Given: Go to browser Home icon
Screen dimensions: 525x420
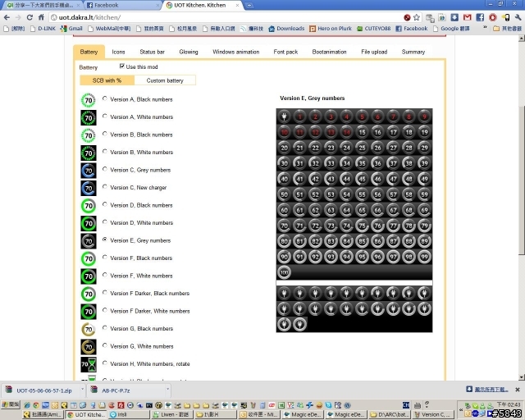Looking at the screenshot, I should pyautogui.click(x=41, y=17).
